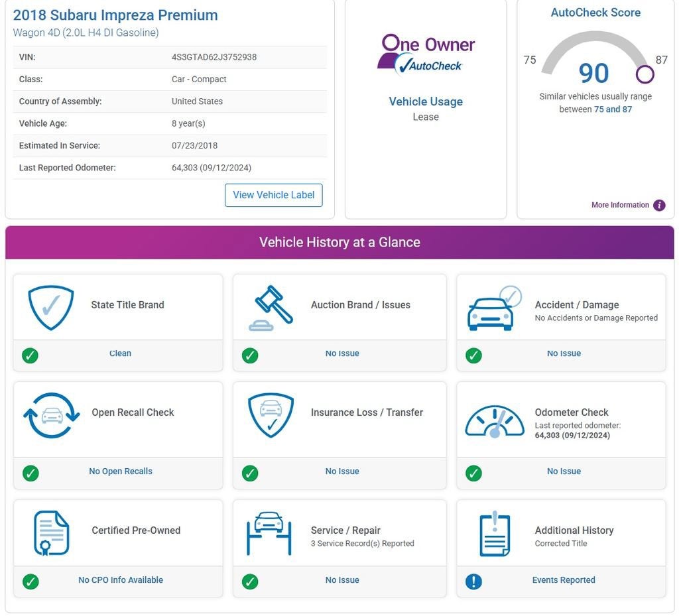Click the View Vehicle Label button

point(274,195)
